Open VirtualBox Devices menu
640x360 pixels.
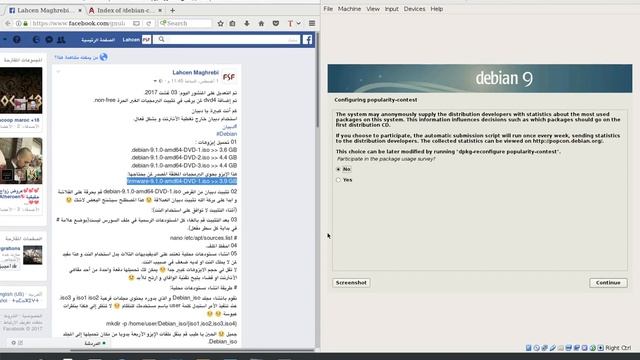click(x=414, y=9)
